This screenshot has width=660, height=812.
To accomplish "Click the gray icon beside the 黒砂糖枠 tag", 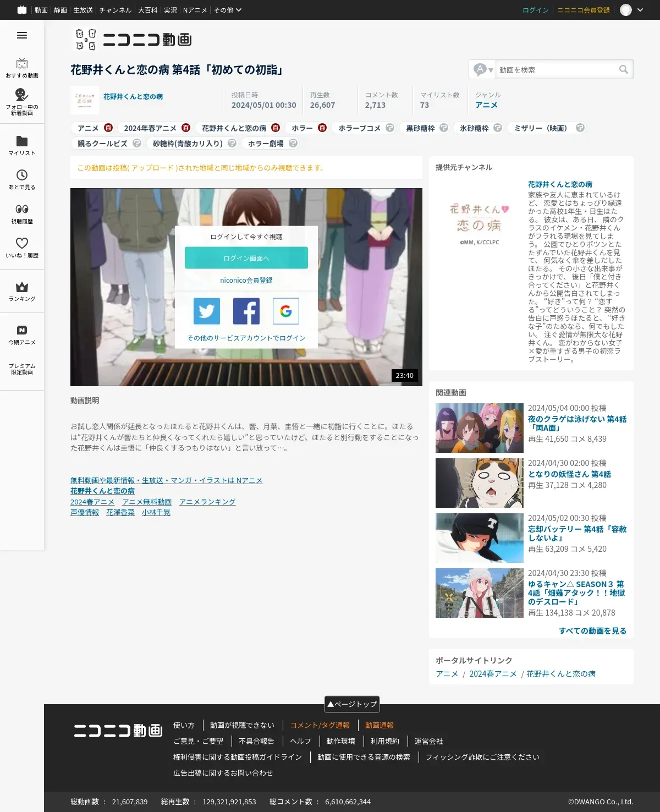I will click(444, 128).
